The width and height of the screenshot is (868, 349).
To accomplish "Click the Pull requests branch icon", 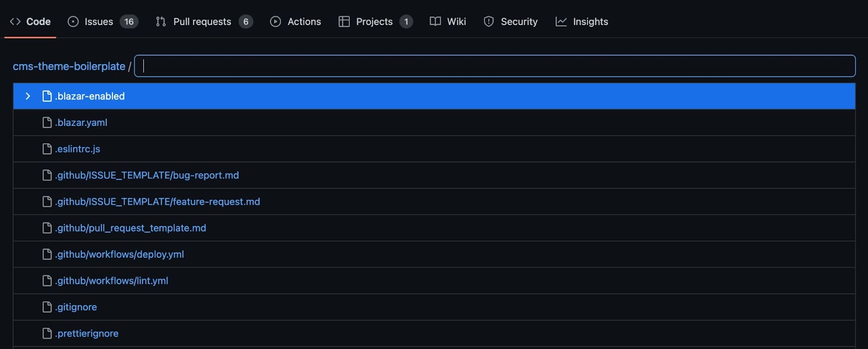I will click(160, 21).
